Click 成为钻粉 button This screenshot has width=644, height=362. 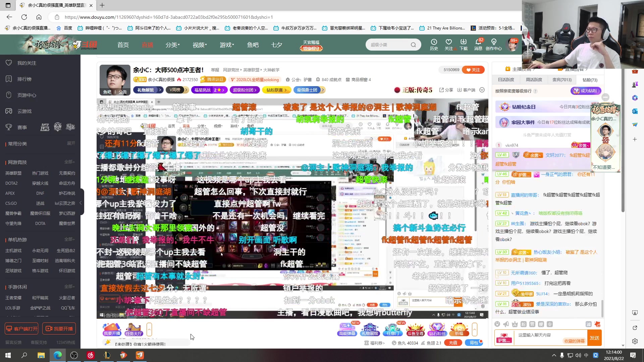coord(586,91)
